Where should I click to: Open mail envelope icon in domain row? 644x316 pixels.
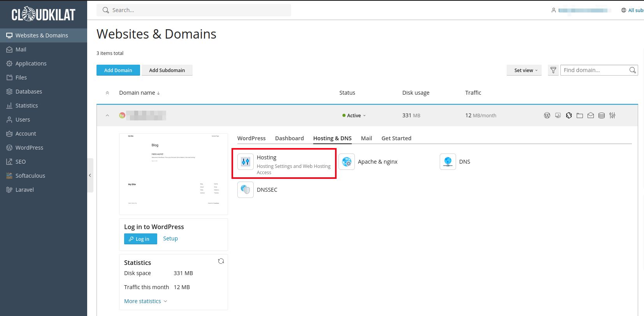(x=591, y=115)
